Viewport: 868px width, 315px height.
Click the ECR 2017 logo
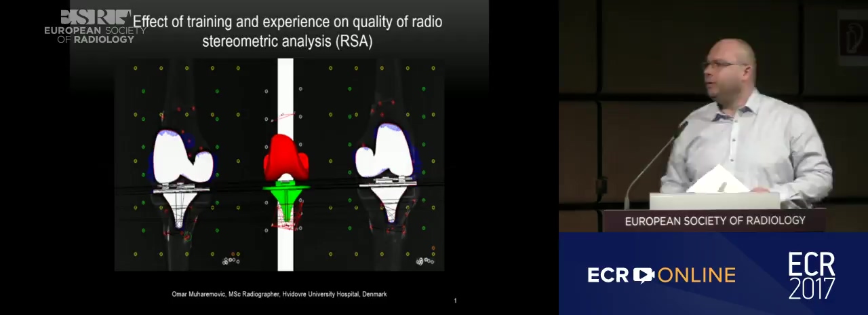[x=812, y=276]
